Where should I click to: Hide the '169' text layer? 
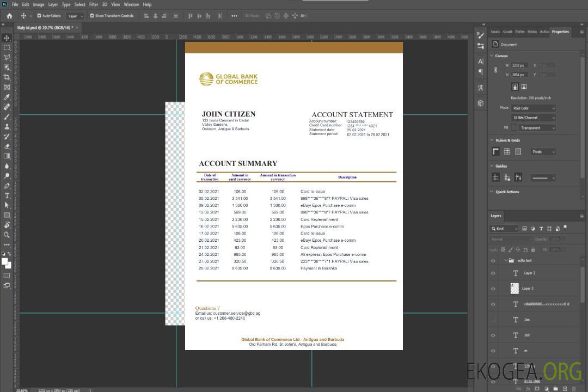point(493,335)
